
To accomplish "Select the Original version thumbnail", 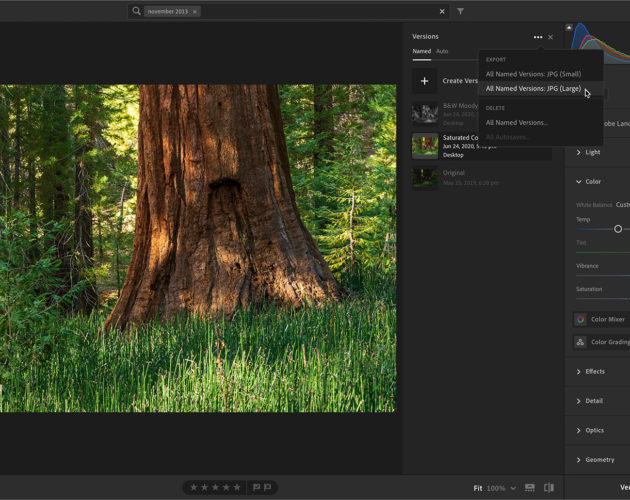I will click(425, 178).
